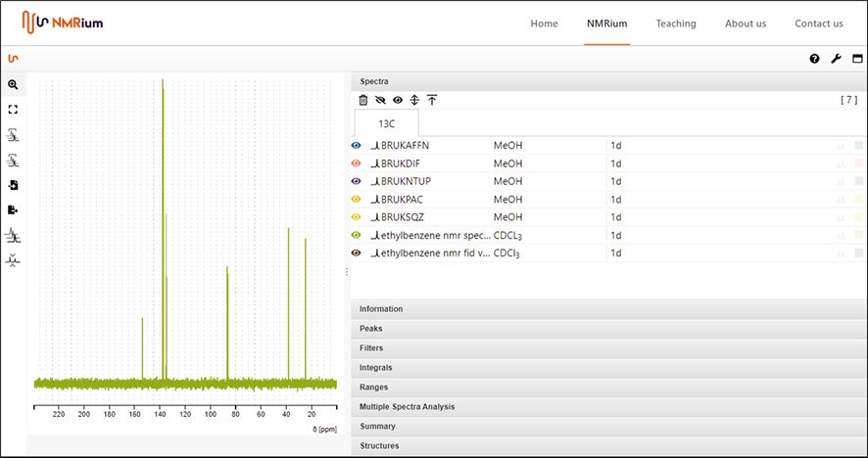Click the zoom-out full view icon
Viewport: 868px width, 458px height.
click(13, 110)
